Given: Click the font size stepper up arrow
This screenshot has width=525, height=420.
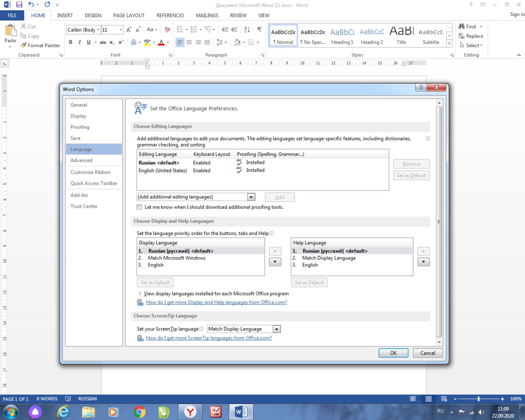Looking at the screenshot, I should pyautogui.click(x=129, y=30).
